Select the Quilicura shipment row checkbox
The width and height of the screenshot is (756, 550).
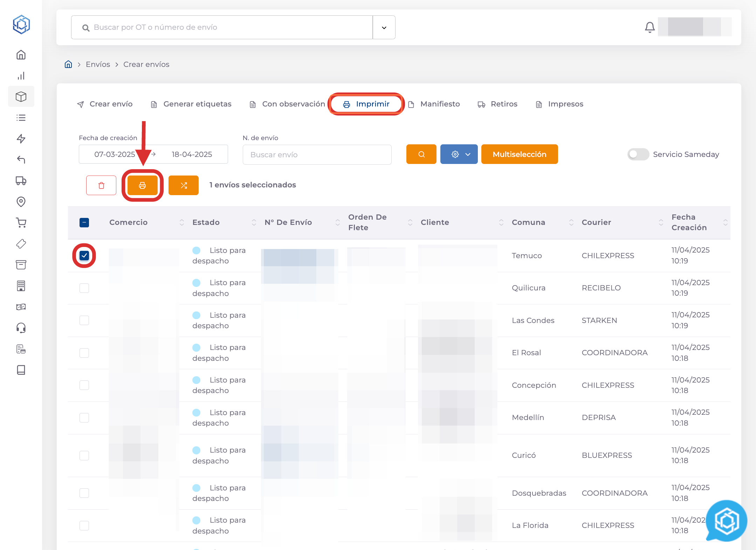click(x=84, y=288)
